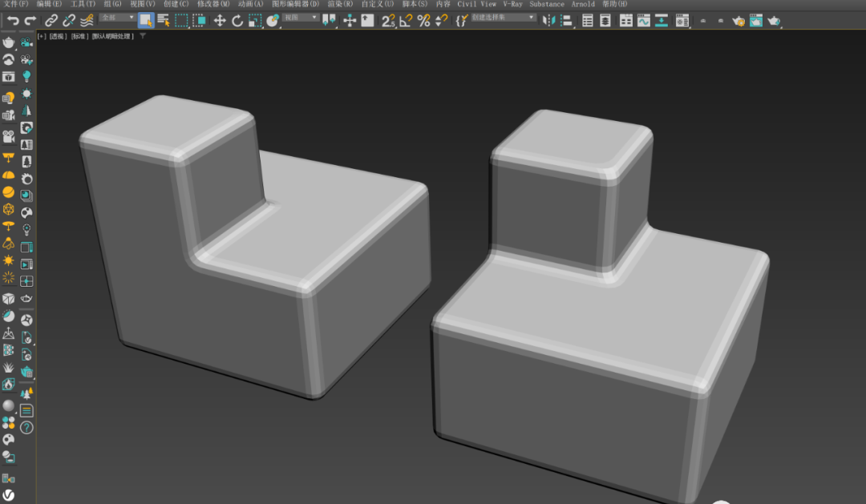Click the Select and Manipulate tool

click(350, 20)
